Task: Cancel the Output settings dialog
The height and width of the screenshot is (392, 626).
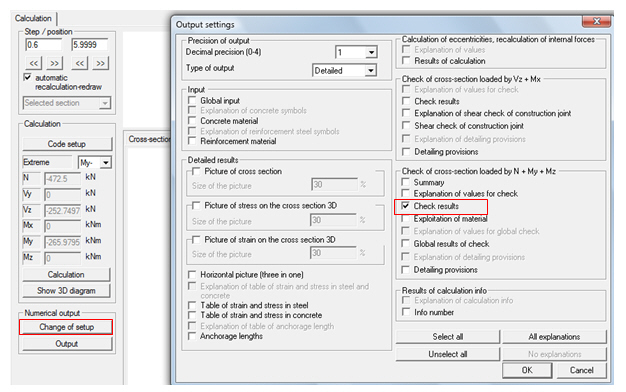Action: pos(582,370)
